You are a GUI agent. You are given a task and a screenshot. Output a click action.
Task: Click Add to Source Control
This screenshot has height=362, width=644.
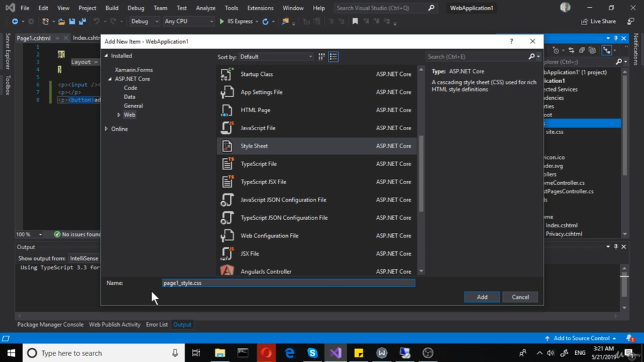point(581,338)
